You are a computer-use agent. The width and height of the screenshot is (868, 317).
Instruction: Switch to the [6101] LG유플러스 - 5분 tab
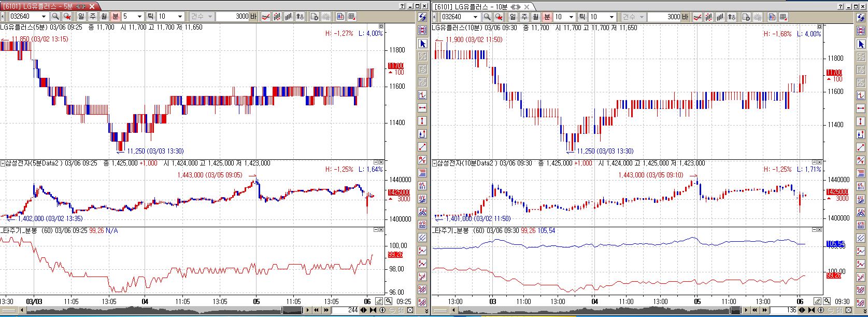[x=49, y=6]
